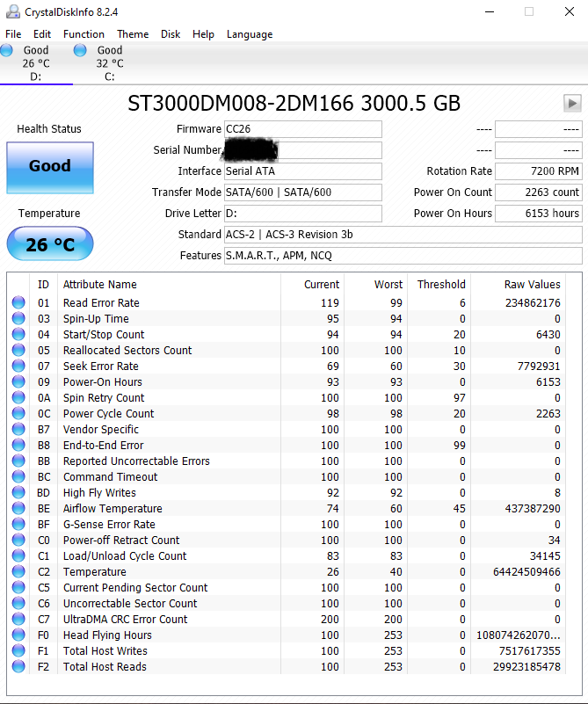This screenshot has height=704, width=588.
Task: Select the Total Host Writes attribute name
Action: (105, 651)
